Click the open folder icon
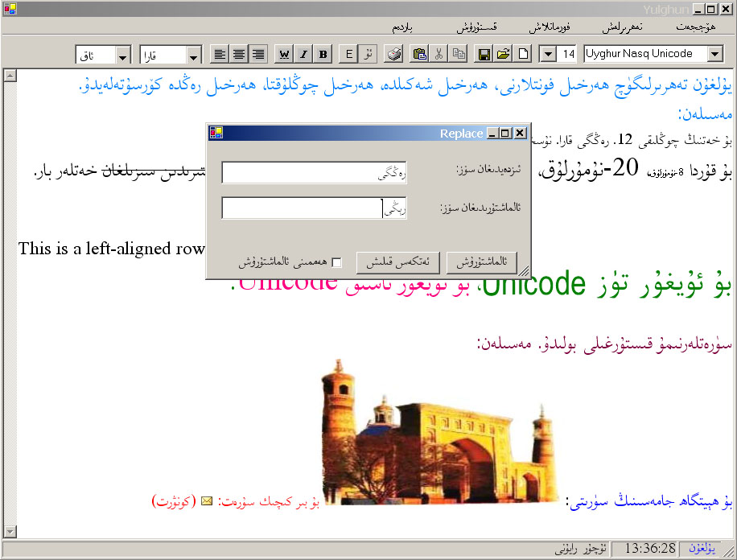The image size is (737, 560). click(x=504, y=55)
